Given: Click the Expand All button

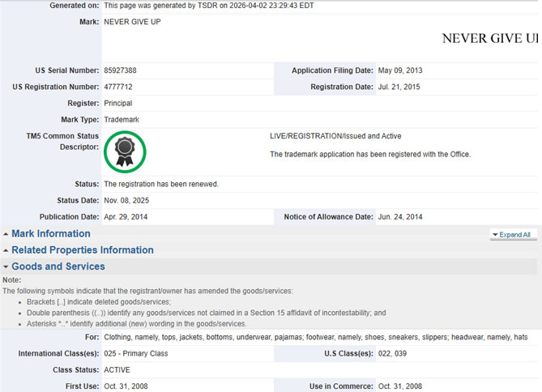Looking at the screenshot, I should 514,235.
